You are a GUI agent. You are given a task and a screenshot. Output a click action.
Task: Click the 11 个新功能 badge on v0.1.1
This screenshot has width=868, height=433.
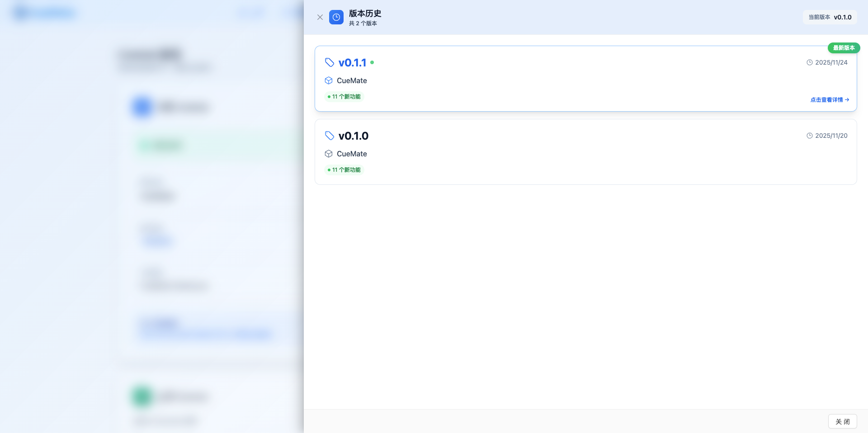[344, 96]
